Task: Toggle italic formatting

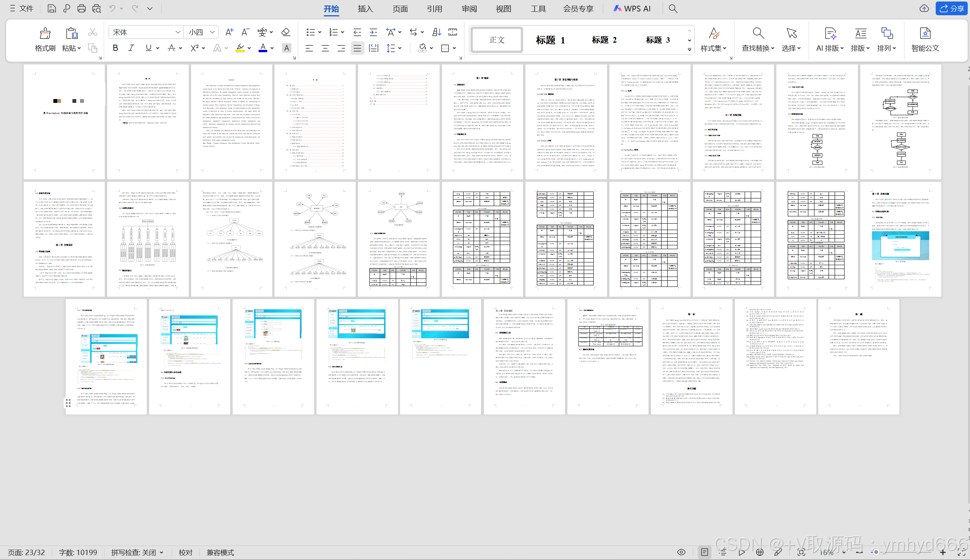Action: tap(131, 48)
